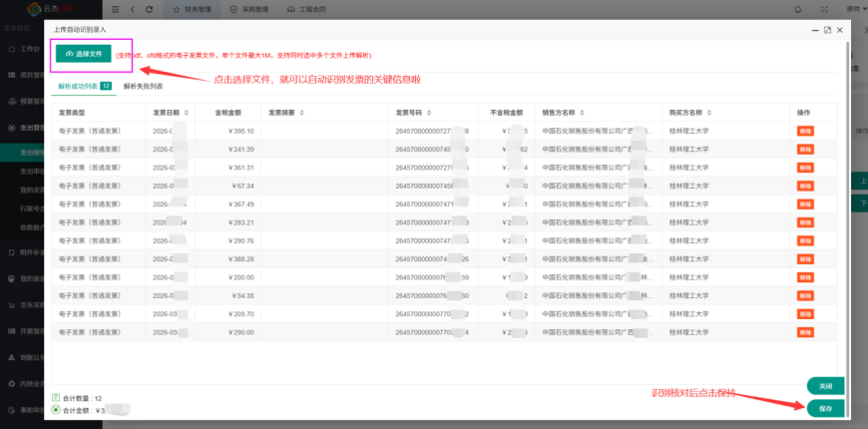868x429 pixels.
Task: Maximize the upload dialog window
Action: [x=827, y=30]
